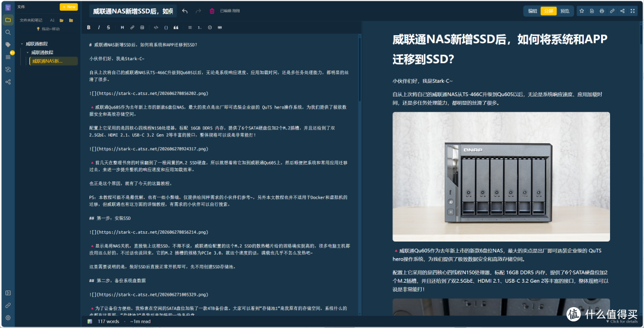Insert a link from editor toolbar
644x328 pixels.
pyautogui.click(x=132, y=27)
